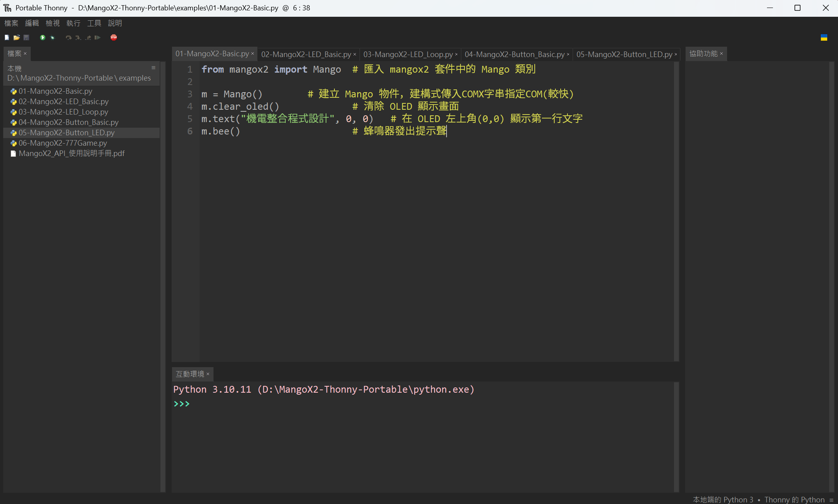838x504 pixels.
Task: Open a file with the folder icon
Action: (16, 38)
